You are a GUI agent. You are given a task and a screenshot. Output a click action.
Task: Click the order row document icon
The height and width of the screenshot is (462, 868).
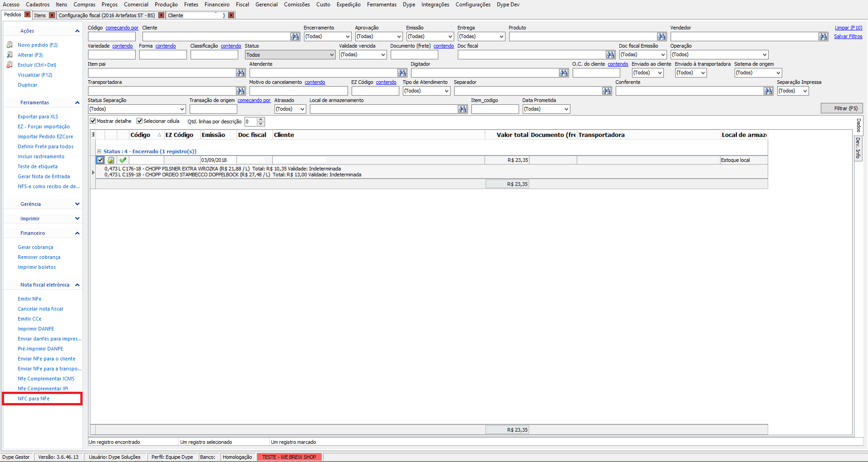[111, 160]
